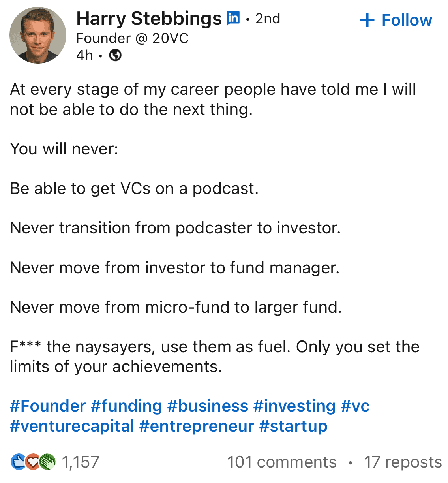
Task: Open the Harry Stebbings name link
Action: (149, 18)
